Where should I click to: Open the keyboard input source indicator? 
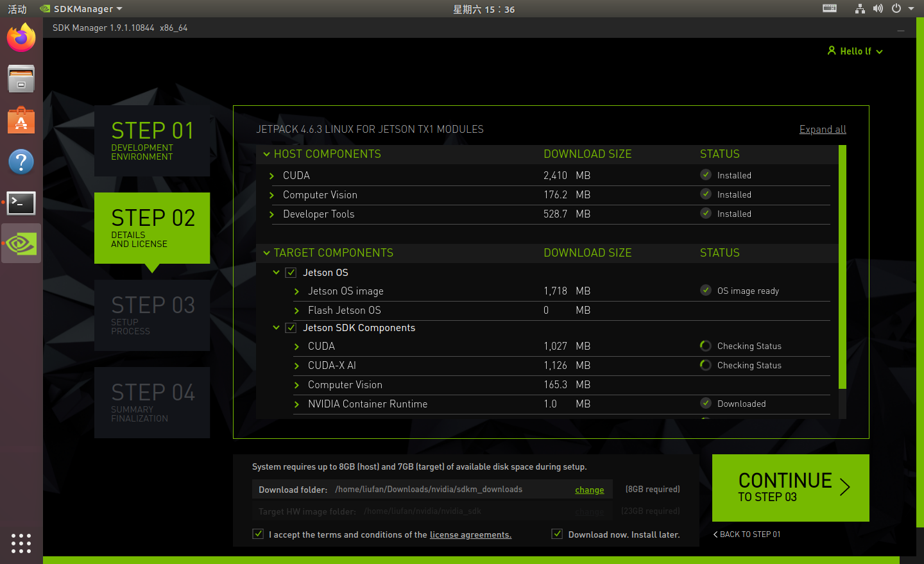coord(830,8)
